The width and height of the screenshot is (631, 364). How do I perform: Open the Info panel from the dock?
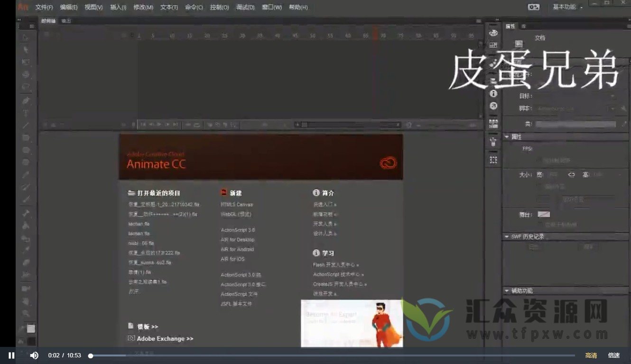point(493,94)
